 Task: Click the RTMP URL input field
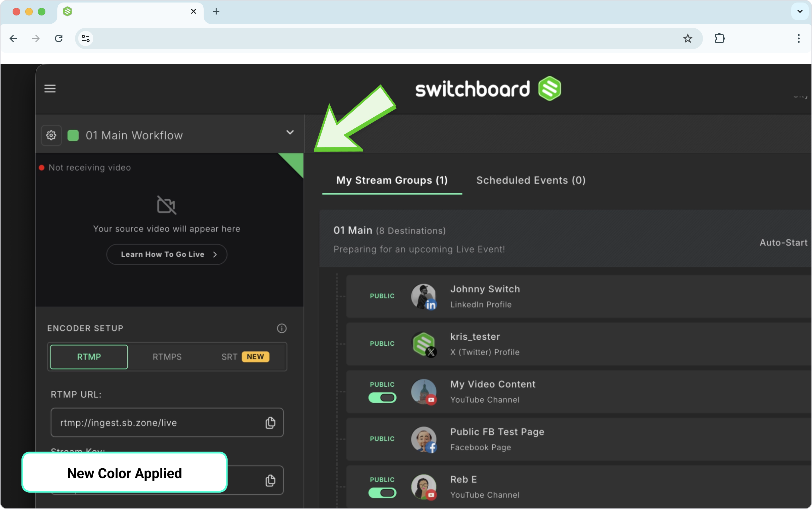pos(167,423)
